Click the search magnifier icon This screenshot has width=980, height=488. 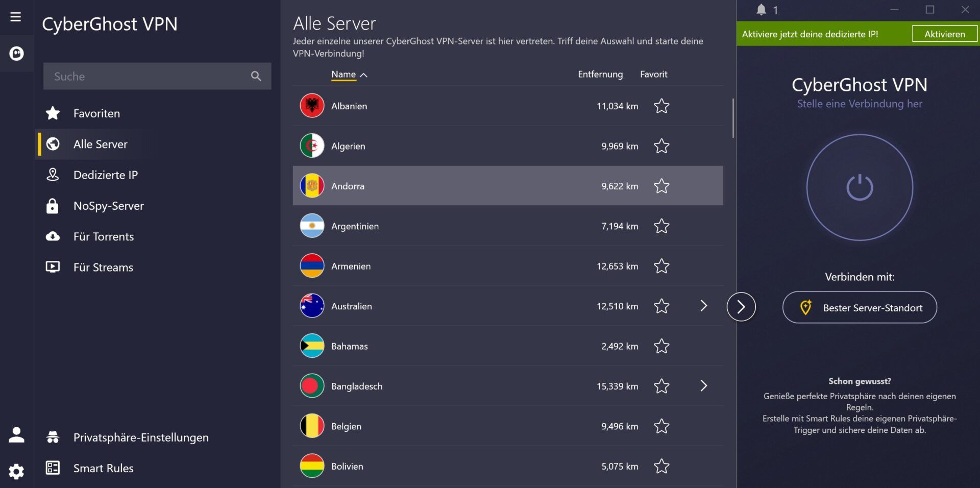coord(256,76)
